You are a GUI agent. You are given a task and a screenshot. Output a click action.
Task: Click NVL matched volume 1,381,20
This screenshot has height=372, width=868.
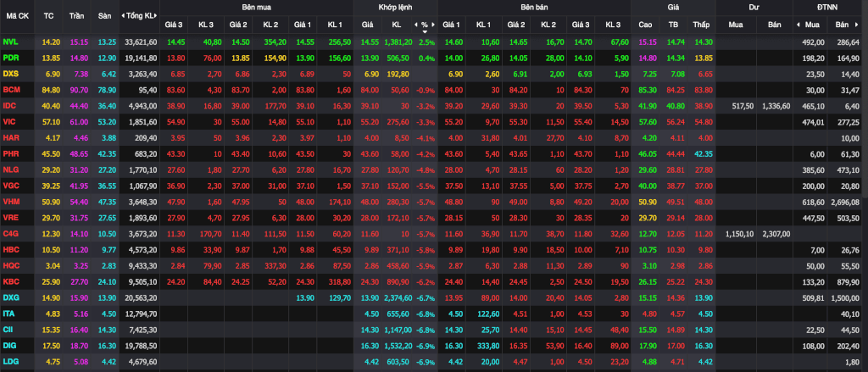tap(398, 42)
